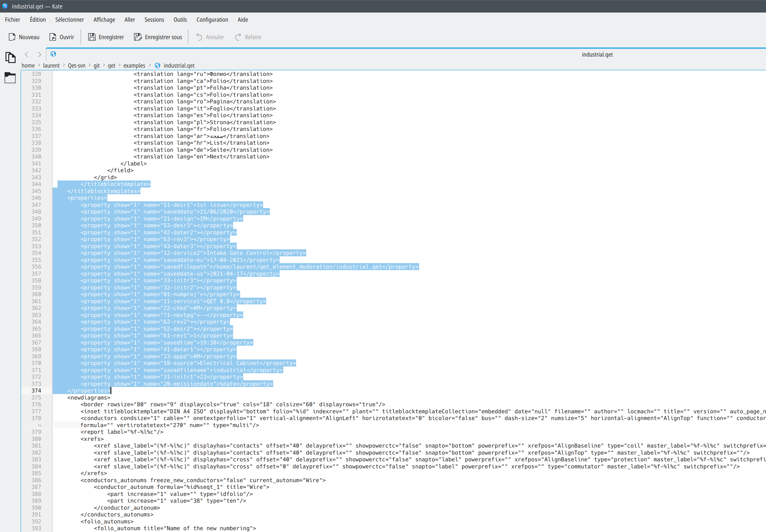Expand breadcrumb chevron after Qet-svn
The image size is (766, 532).
click(89, 65)
